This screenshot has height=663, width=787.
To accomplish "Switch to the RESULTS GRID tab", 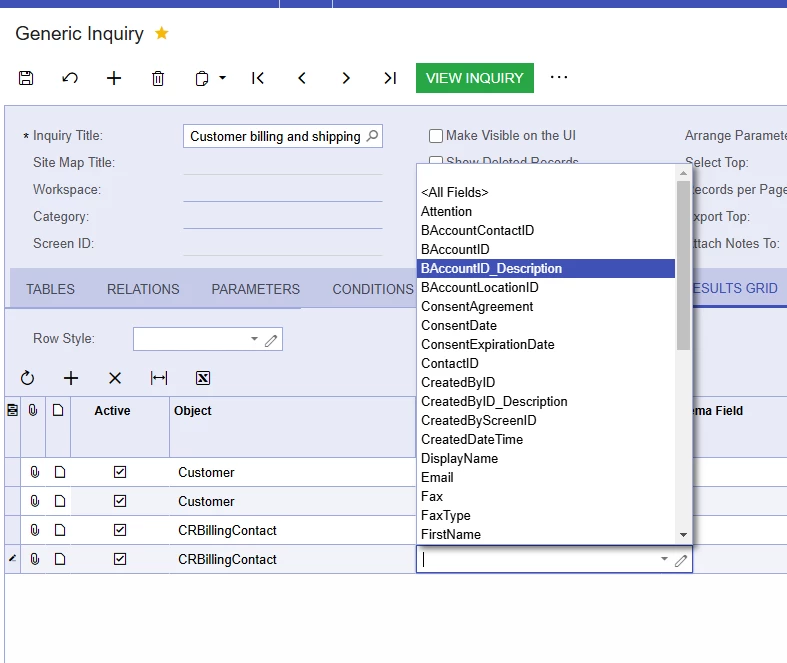I will [735, 288].
